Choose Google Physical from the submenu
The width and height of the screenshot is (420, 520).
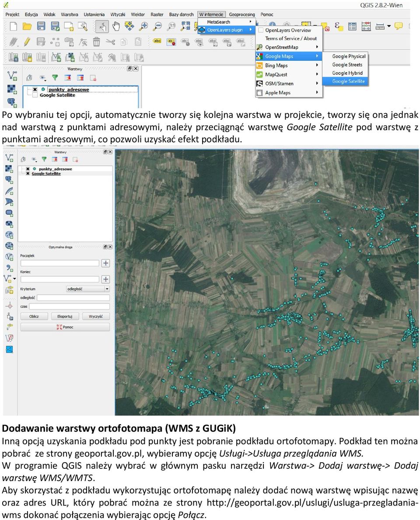345,56
